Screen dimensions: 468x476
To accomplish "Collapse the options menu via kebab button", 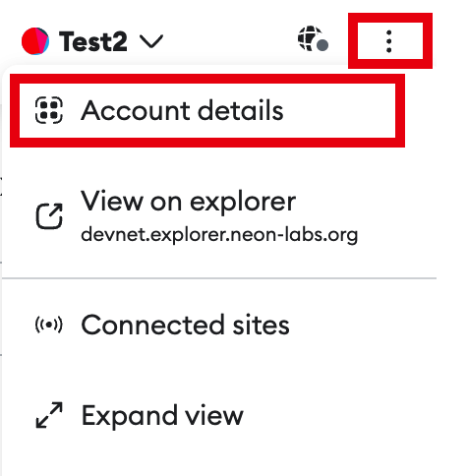I will coord(389,41).
